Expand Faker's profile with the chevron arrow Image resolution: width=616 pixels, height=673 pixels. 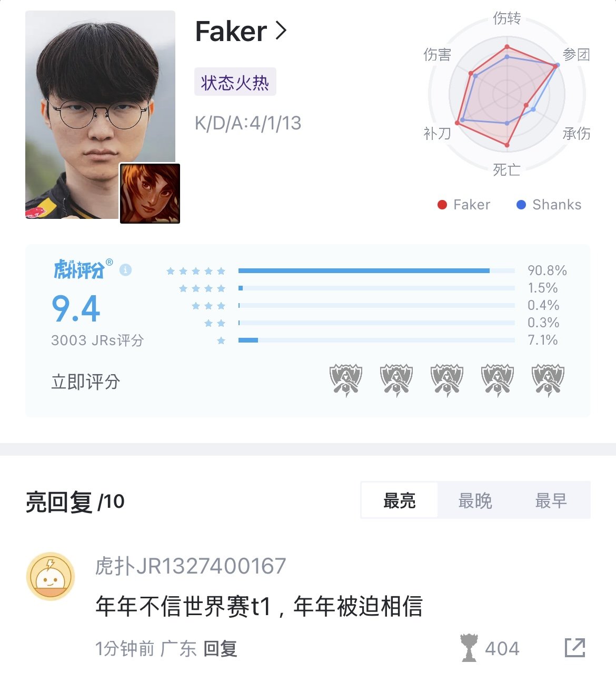[282, 31]
